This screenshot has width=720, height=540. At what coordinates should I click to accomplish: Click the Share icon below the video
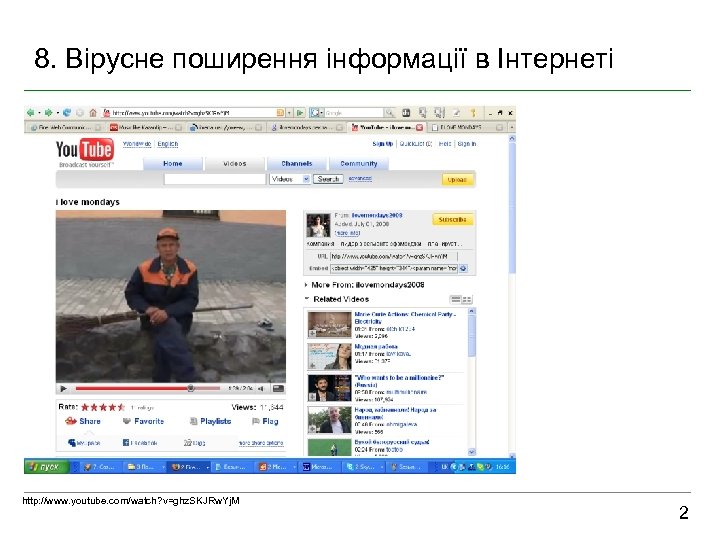70,421
